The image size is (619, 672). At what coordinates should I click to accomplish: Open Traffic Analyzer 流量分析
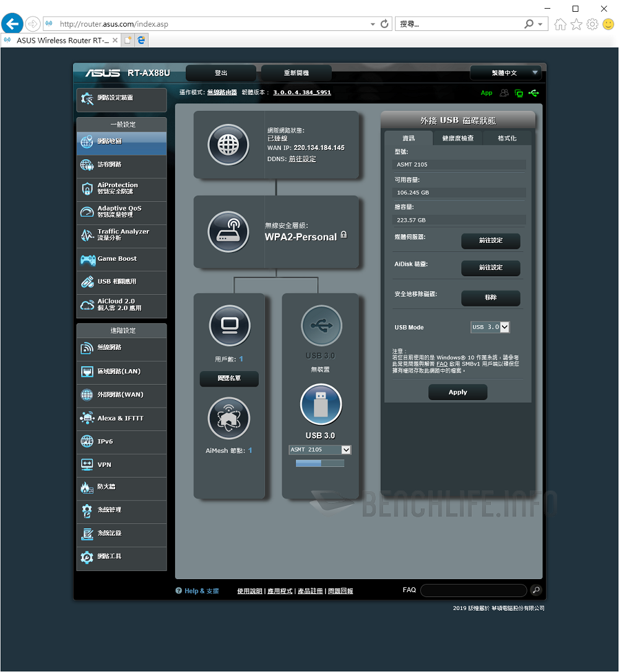pyautogui.click(x=121, y=235)
